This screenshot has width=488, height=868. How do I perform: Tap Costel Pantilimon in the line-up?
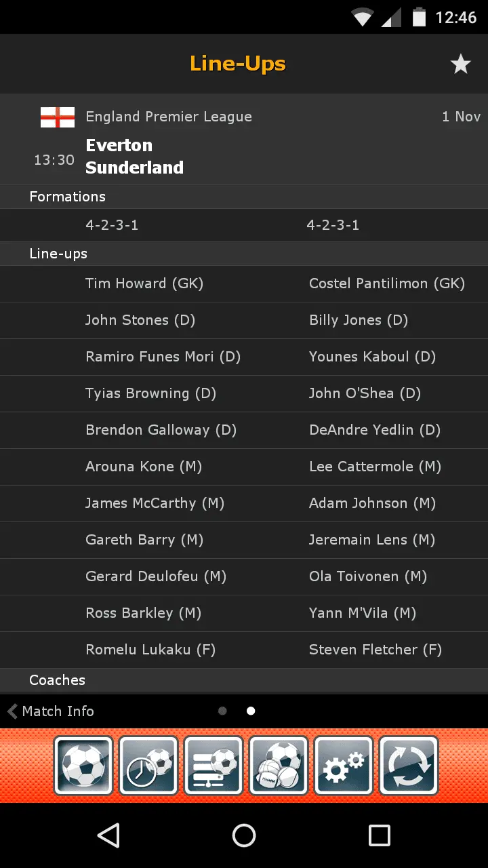pos(387,283)
